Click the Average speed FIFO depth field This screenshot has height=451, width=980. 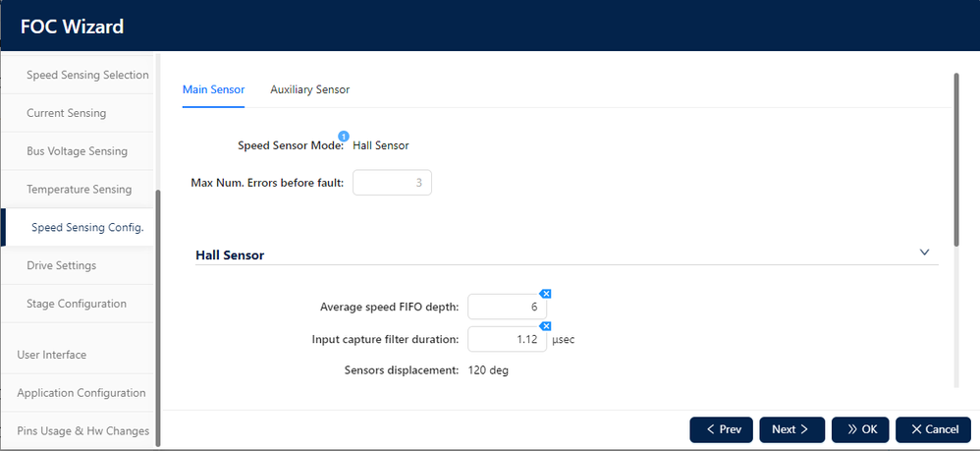click(507, 308)
